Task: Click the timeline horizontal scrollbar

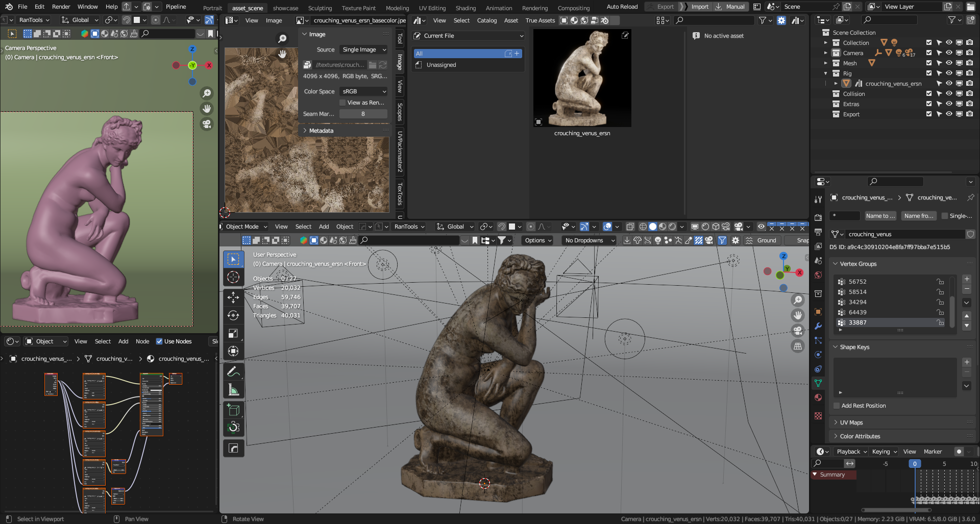Action: 896,510
